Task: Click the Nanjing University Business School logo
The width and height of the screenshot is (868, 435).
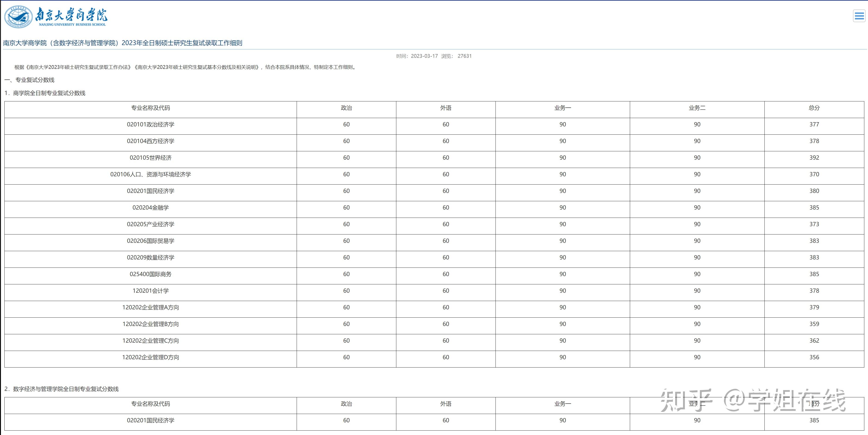Action: point(55,16)
